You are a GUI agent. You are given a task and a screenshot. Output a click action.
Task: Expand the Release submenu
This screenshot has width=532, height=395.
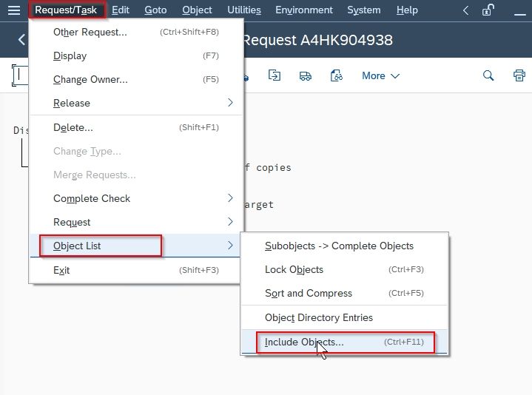tap(137, 103)
